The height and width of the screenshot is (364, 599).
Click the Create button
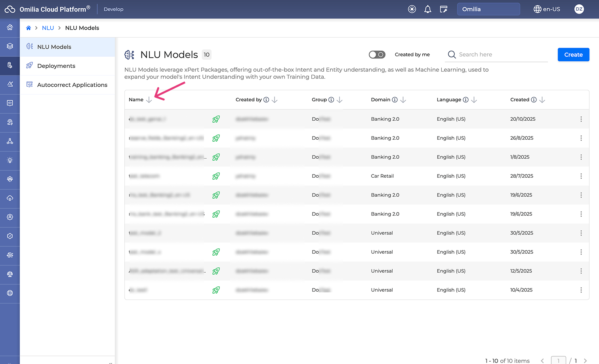(573, 55)
